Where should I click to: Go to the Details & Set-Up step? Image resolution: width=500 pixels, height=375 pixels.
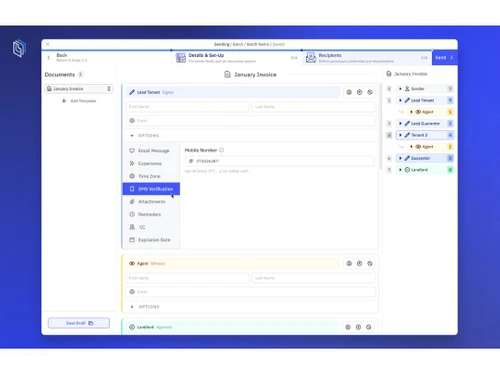point(237,58)
